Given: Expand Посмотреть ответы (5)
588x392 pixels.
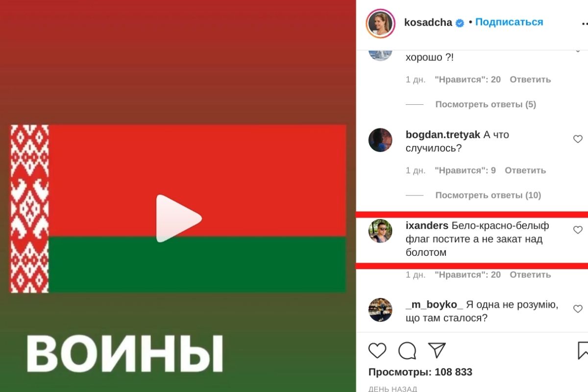Looking at the screenshot, I should pyautogui.click(x=486, y=104).
